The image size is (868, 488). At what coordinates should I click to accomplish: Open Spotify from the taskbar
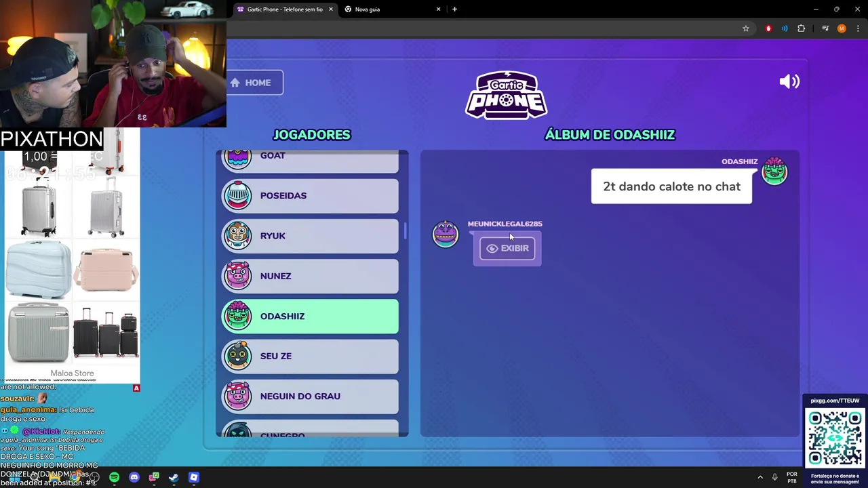pos(114,477)
